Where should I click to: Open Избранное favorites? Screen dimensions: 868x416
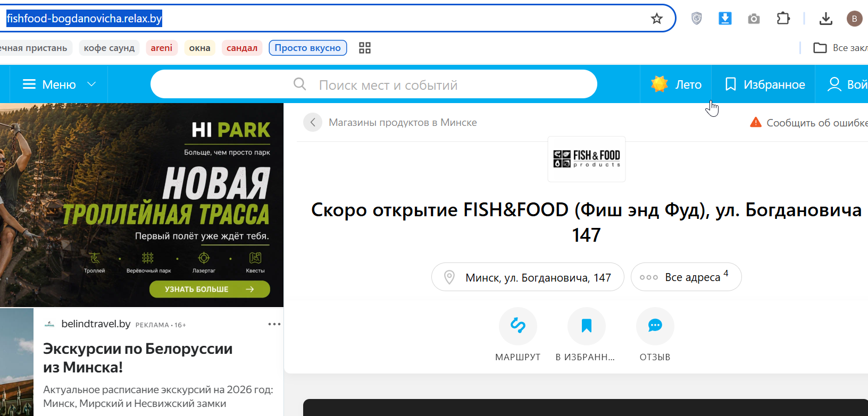tap(764, 84)
